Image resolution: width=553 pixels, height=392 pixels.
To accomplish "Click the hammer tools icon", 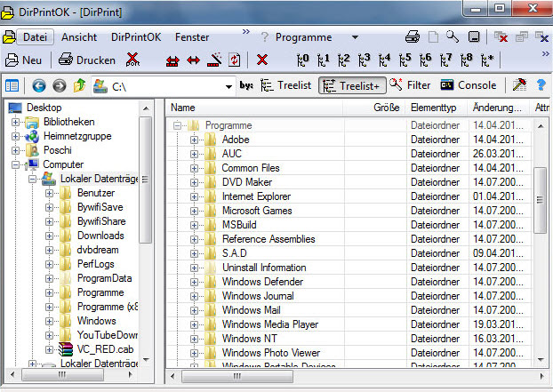I will 519,85.
